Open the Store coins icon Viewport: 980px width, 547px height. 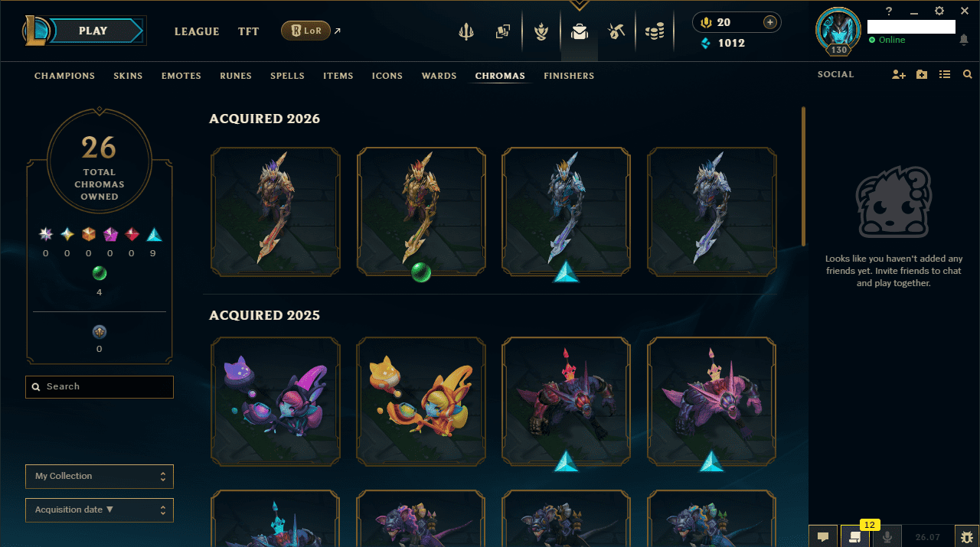(x=654, y=31)
